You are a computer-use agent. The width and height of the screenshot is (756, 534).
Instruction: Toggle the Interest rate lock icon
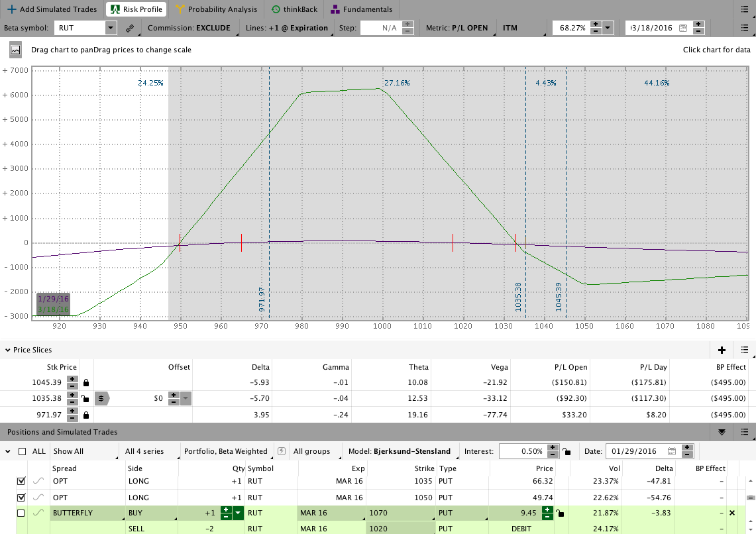tap(565, 452)
